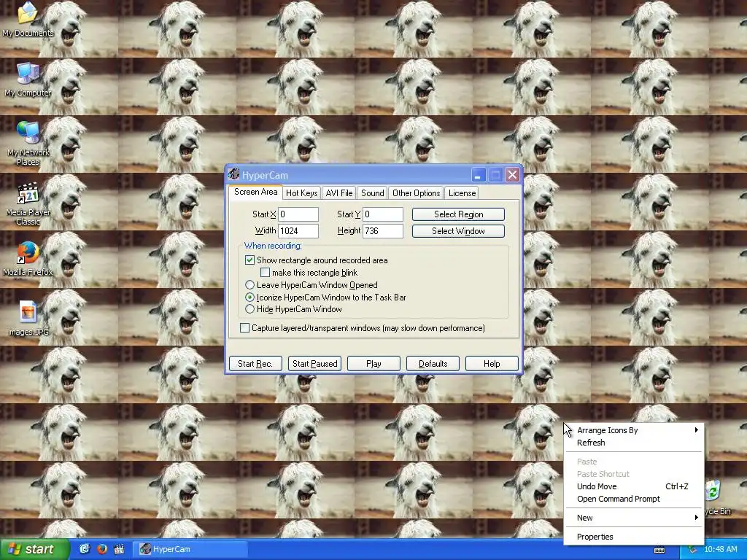Choose Open Command Prompt menu entry
Viewport: 747px width, 560px height.
pos(634,499)
